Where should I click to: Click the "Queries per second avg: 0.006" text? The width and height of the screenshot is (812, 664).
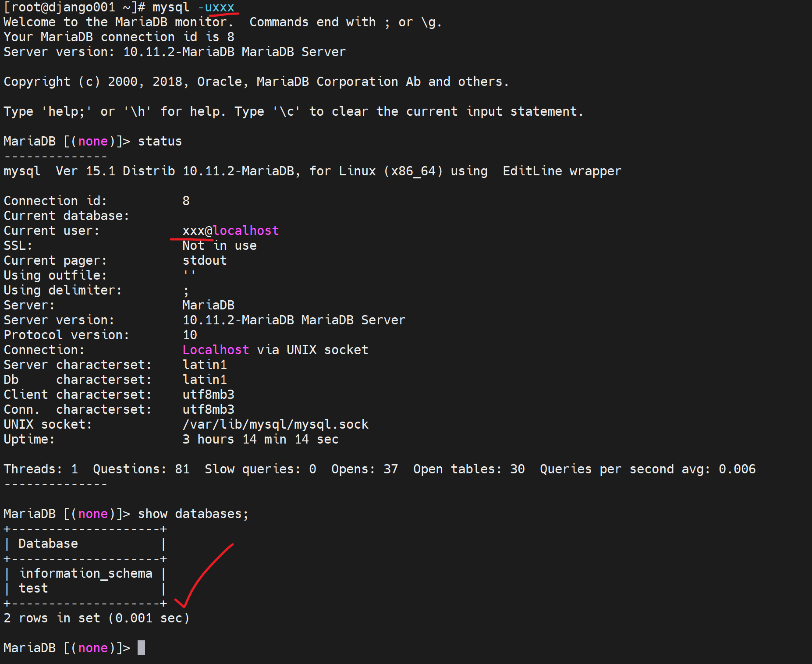coord(647,469)
